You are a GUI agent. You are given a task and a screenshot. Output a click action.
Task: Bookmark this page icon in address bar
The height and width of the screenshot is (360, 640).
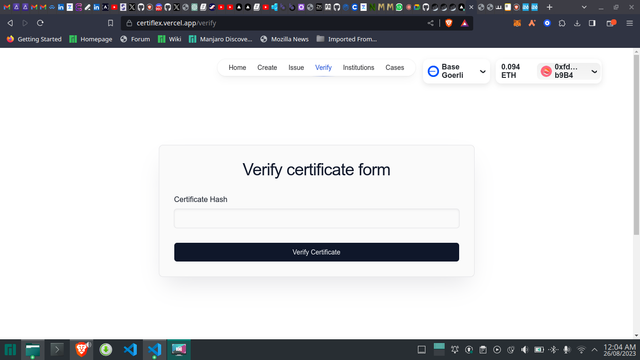tap(110, 23)
